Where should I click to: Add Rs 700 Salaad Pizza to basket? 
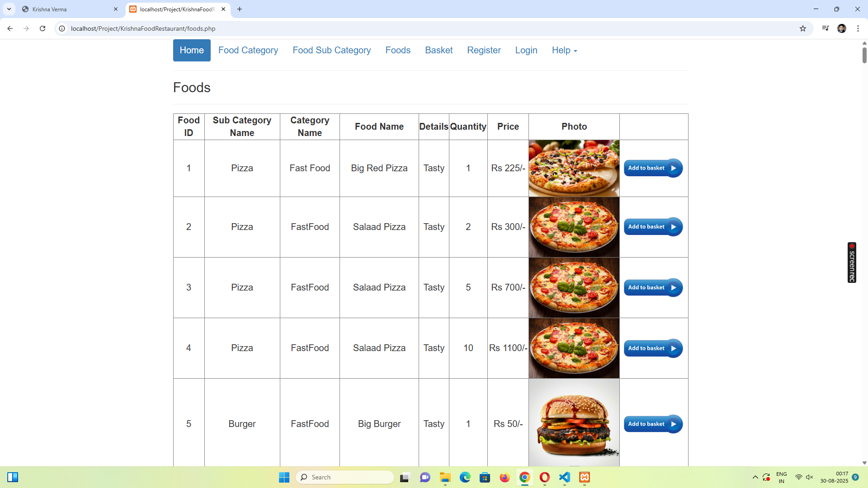pos(653,287)
